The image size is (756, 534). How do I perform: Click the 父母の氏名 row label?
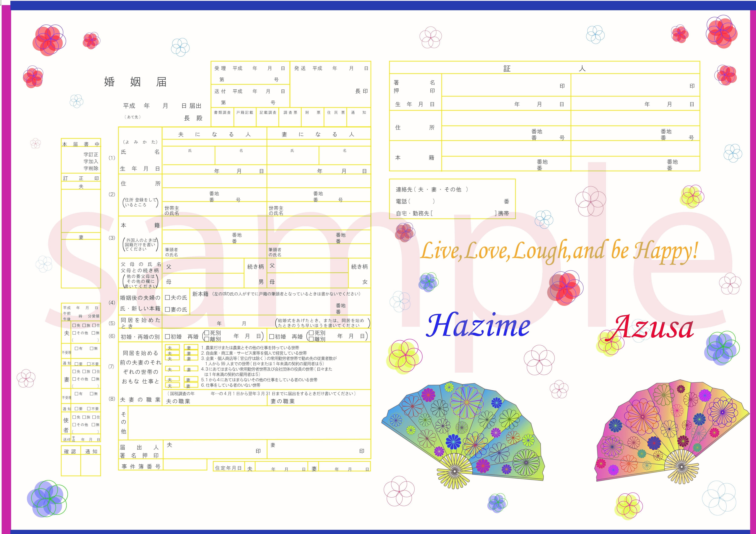point(141,264)
